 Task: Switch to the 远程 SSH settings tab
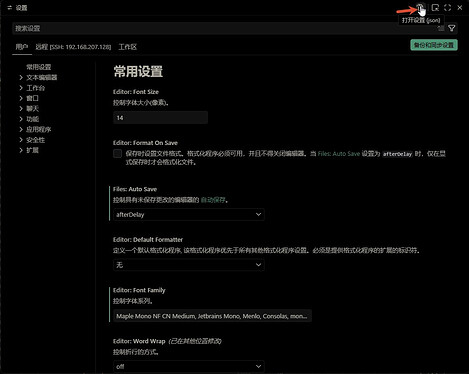tap(73, 47)
